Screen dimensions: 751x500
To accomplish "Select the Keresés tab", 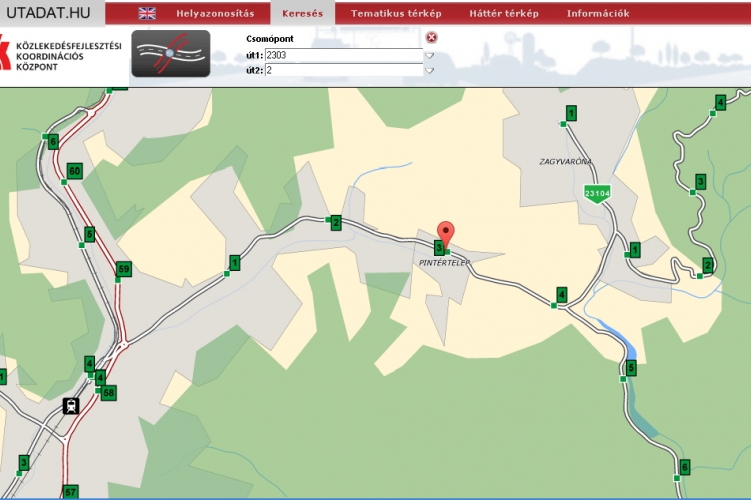I will click(302, 13).
